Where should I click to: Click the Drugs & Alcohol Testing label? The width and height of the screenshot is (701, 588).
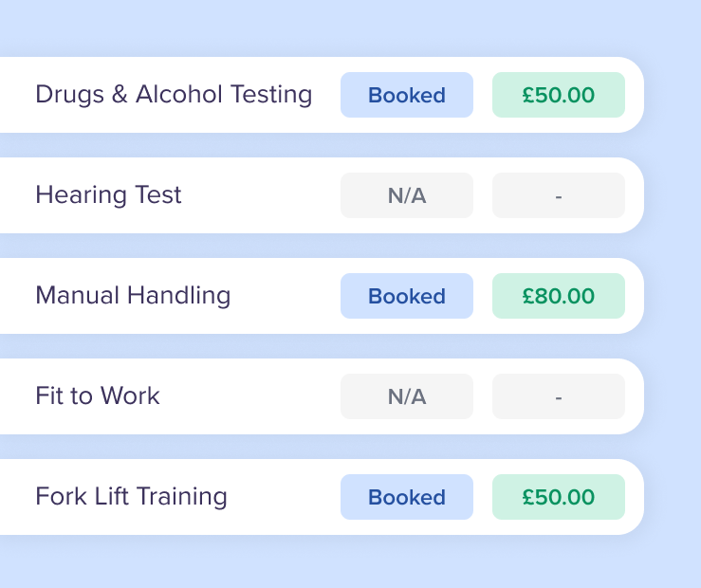(x=174, y=95)
